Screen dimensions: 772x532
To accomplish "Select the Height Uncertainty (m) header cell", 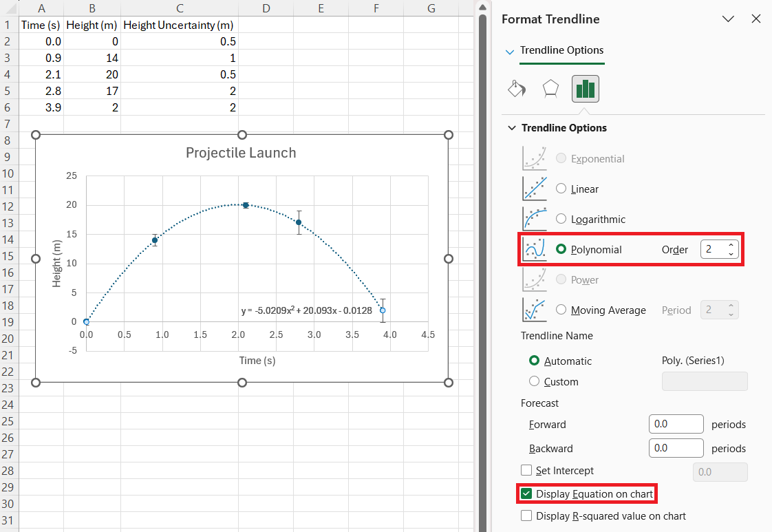I will [x=180, y=25].
